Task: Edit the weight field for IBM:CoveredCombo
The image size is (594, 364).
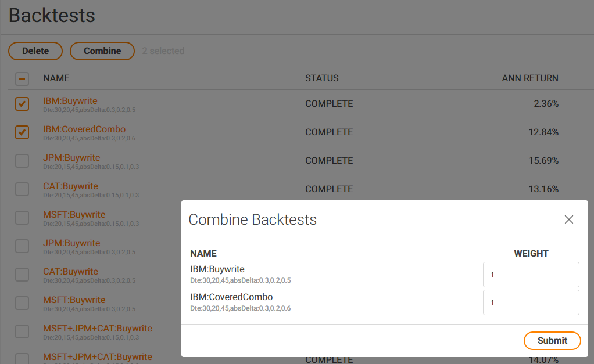Action: point(530,302)
